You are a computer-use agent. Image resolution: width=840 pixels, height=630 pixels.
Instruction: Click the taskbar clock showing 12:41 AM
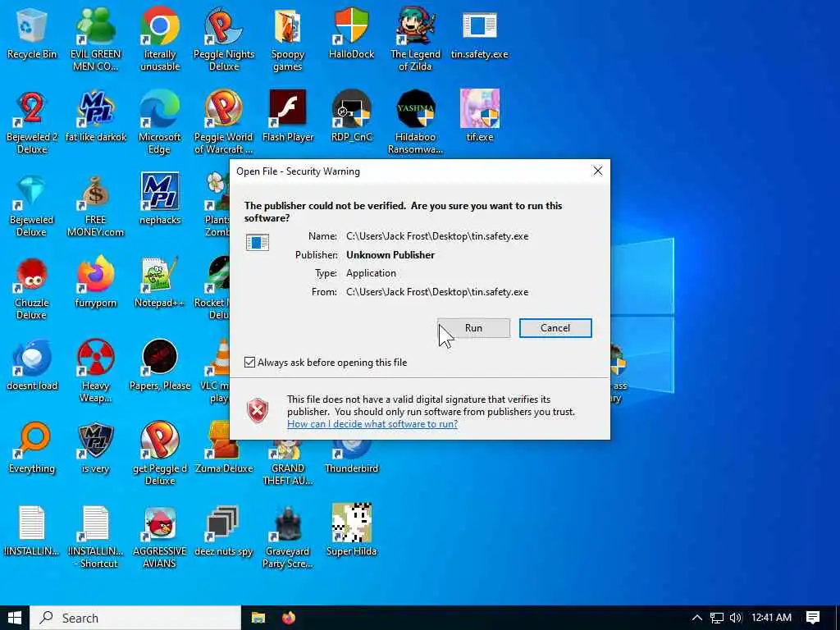point(771,618)
